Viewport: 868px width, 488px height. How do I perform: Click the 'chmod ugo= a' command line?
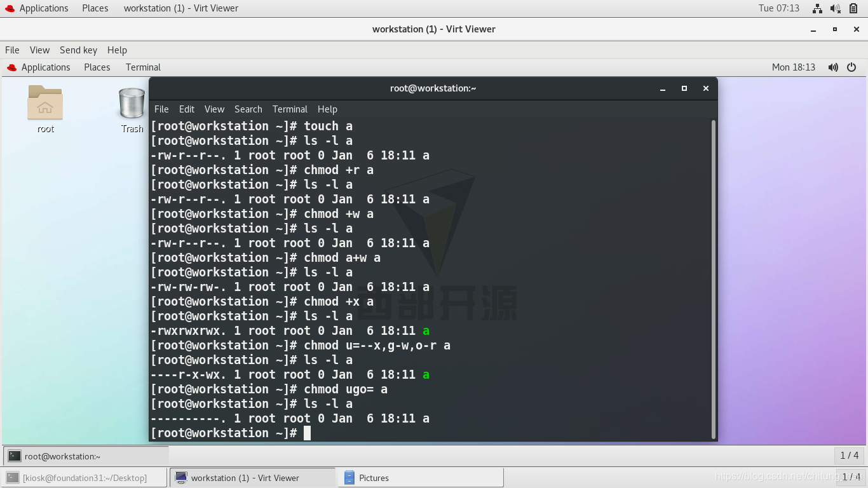269,389
